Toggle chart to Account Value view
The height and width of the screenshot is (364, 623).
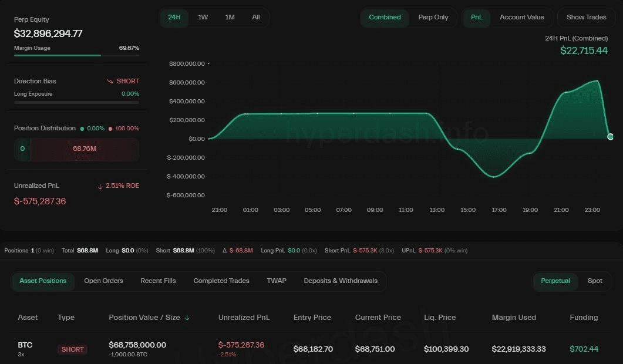coord(521,18)
